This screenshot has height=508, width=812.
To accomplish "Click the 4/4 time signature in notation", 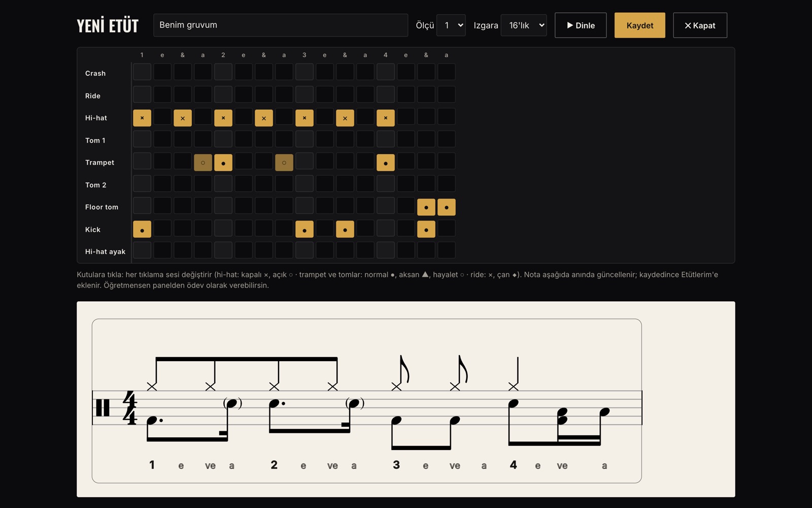I will click(x=130, y=407).
